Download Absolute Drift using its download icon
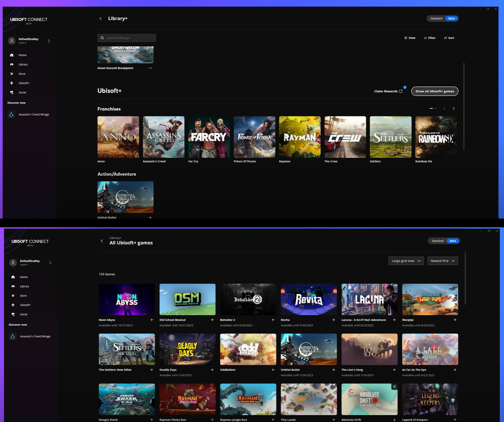 394,420
